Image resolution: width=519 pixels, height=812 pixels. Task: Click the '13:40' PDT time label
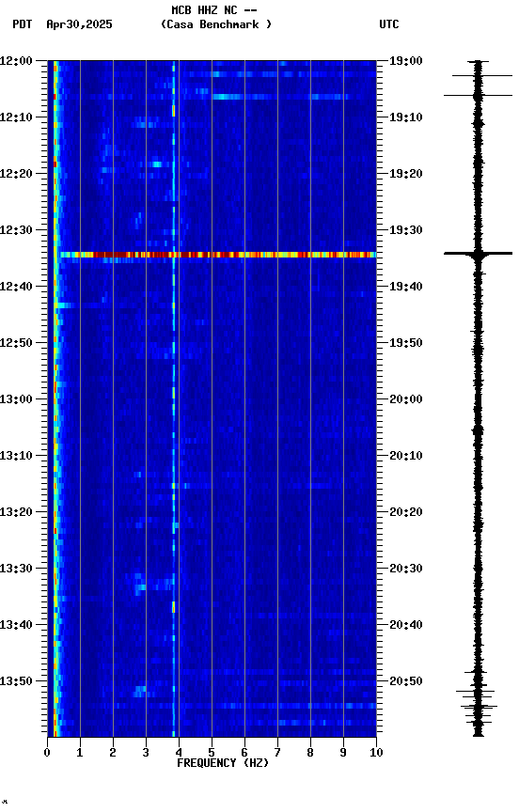tap(16, 626)
